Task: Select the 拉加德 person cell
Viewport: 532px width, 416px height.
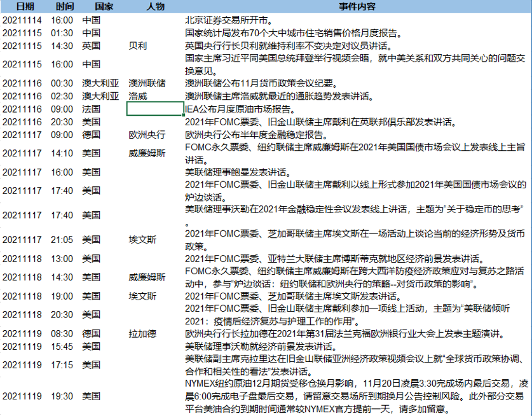Action: pos(142,333)
